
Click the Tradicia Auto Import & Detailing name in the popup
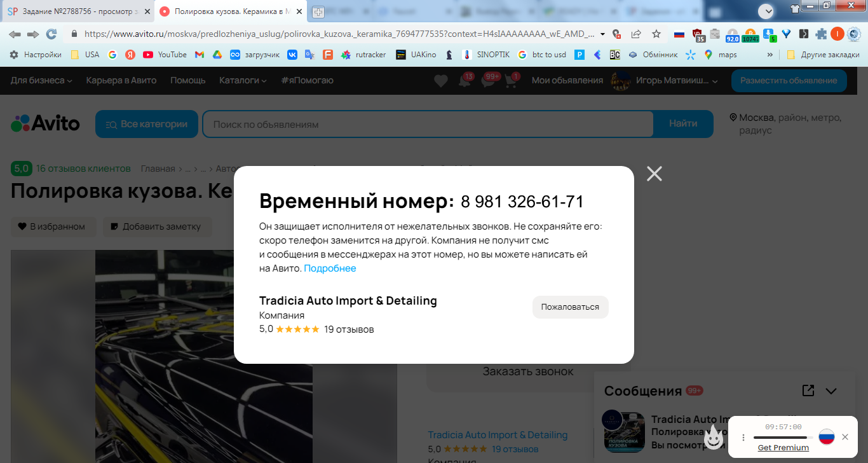[x=348, y=301]
